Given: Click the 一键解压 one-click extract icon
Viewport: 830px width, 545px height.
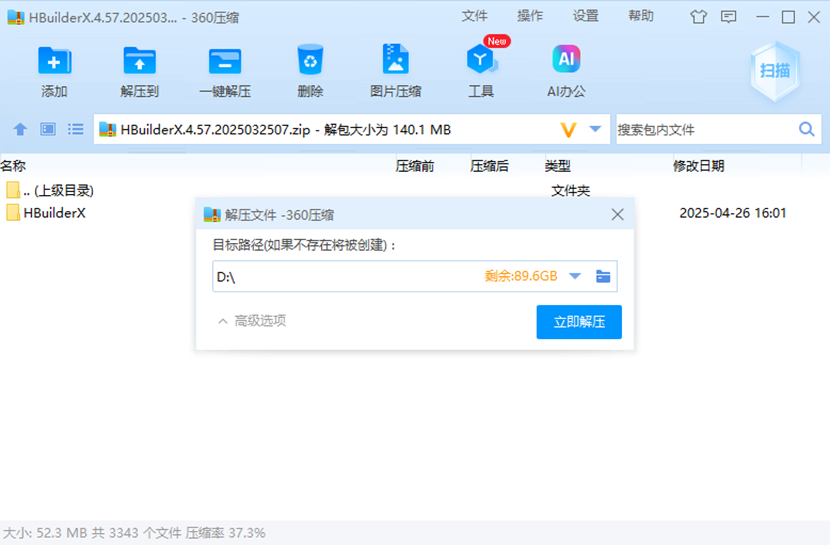Looking at the screenshot, I should point(225,60).
